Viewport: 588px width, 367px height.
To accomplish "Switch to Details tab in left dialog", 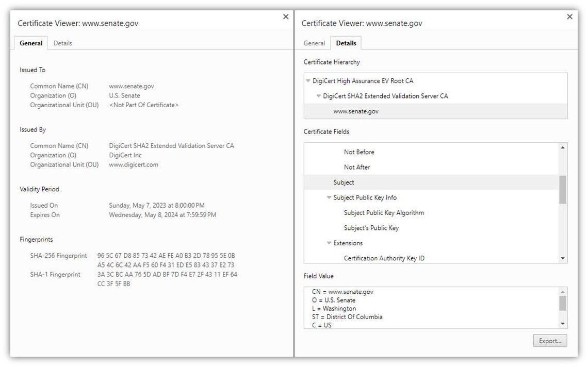I will 63,43.
